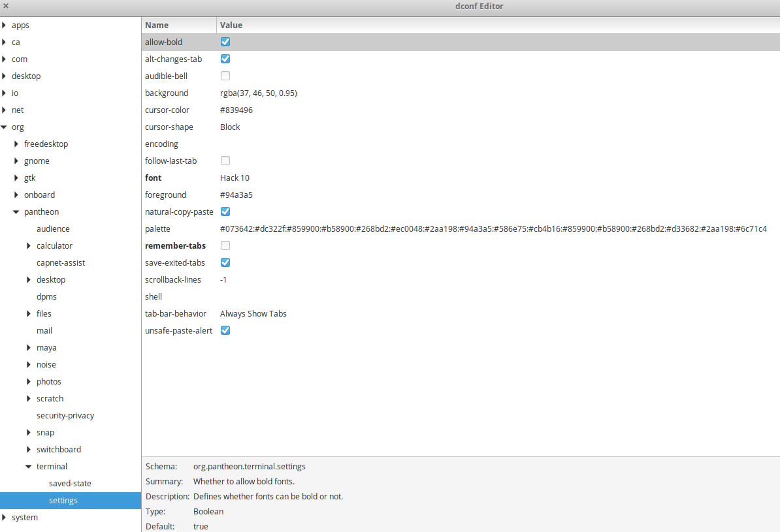Screen dimensions: 780x532
Task: Toggle natural-copy-paste off
Action: point(225,211)
